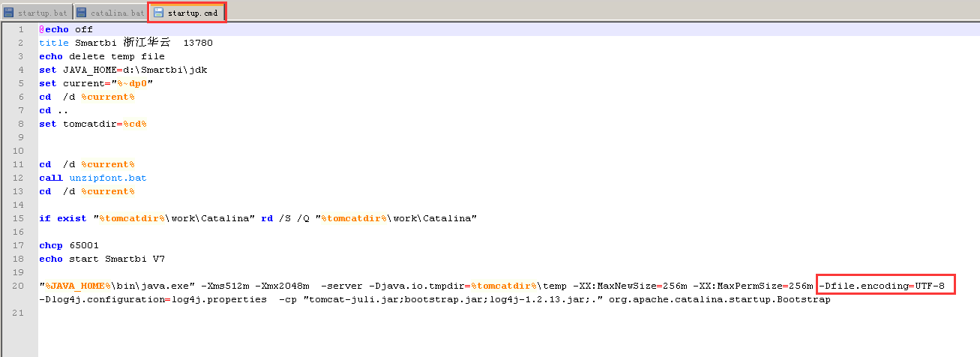Click '-XX:MaxPermSize' option text
980x357 pixels.
pyautogui.click(x=739, y=286)
